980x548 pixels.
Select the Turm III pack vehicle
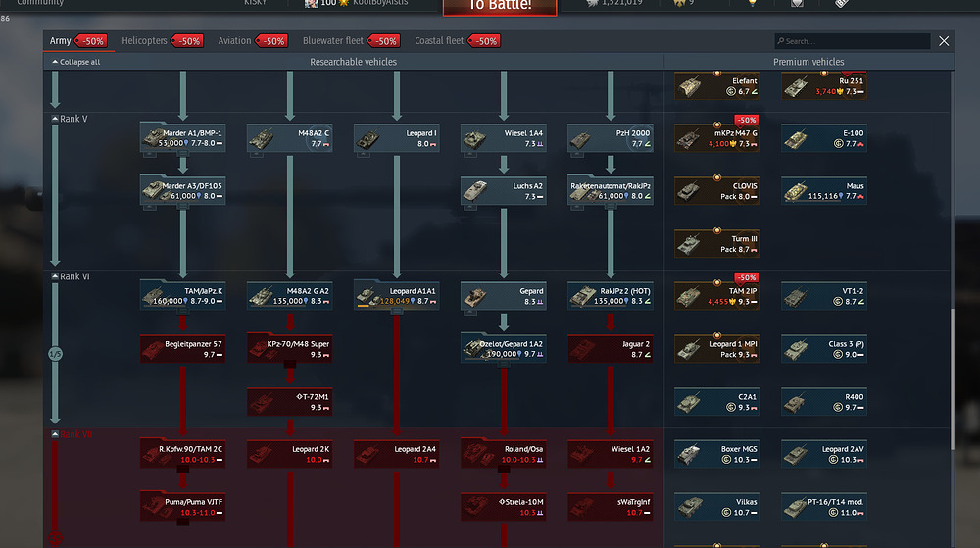pyautogui.click(x=717, y=244)
